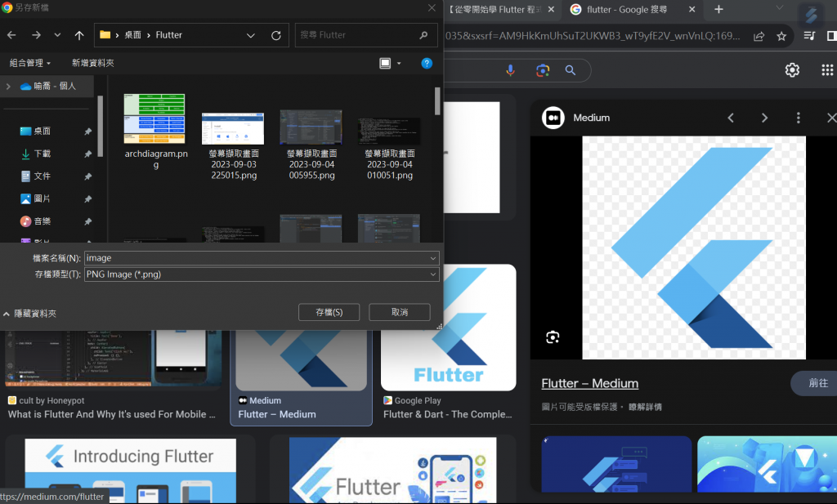Open the 組合管理 menu
The image size is (837, 504).
coord(30,63)
